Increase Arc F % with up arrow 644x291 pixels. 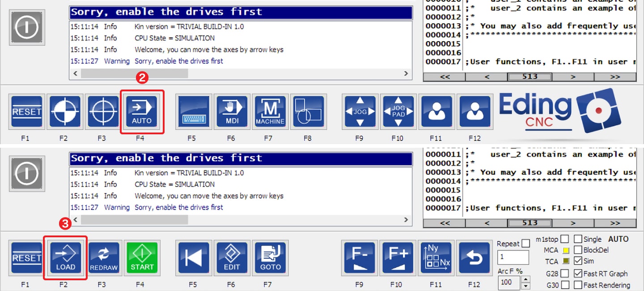click(526, 280)
